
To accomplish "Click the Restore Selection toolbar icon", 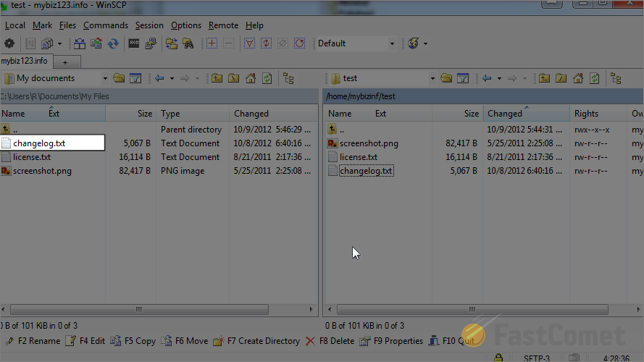I will [300, 43].
